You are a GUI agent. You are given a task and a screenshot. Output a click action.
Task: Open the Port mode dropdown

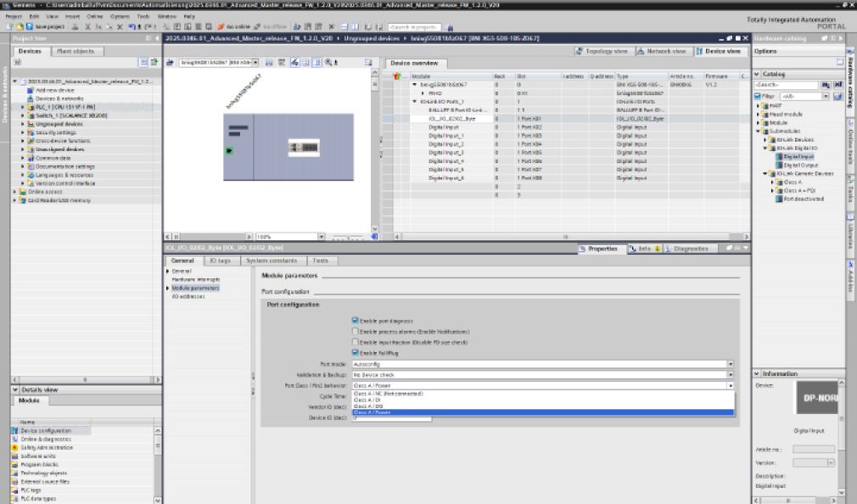pos(730,364)
